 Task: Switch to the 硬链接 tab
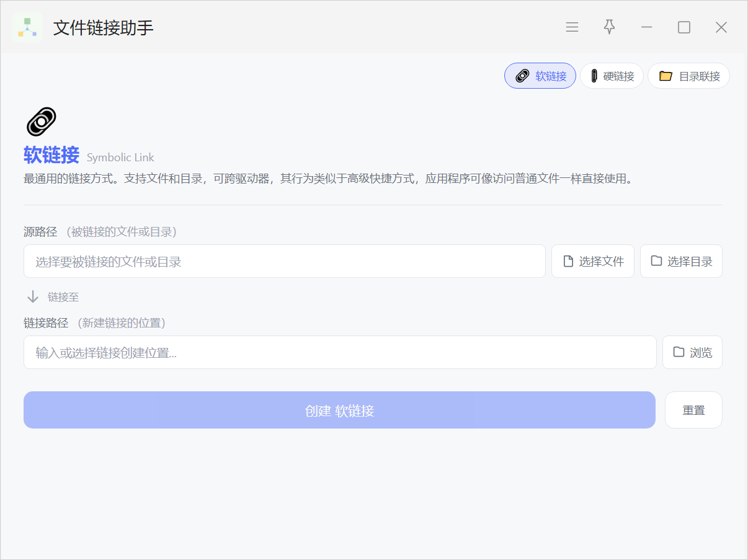coord(612,76)
